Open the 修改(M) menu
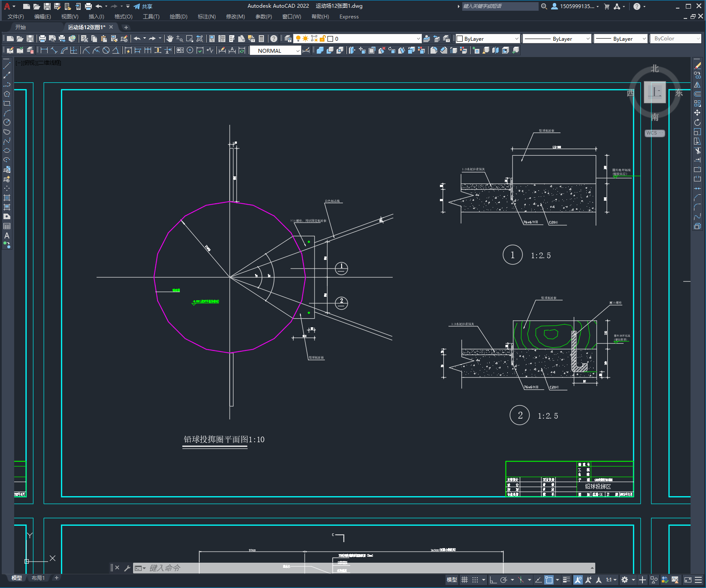This screenshot has width=706, height=588. (x=235, y=17)
